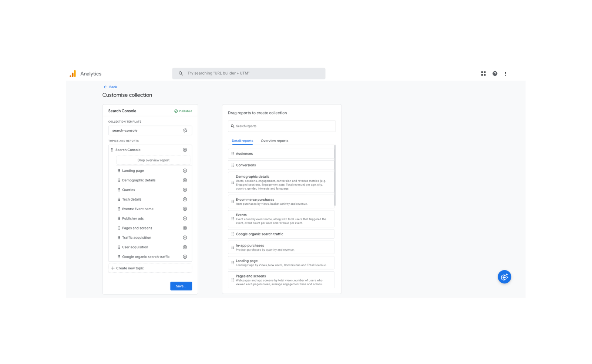Viewport: 592px width, 364px height.
Task: Remove Demographic details from the collection
Action: [185, 180]
